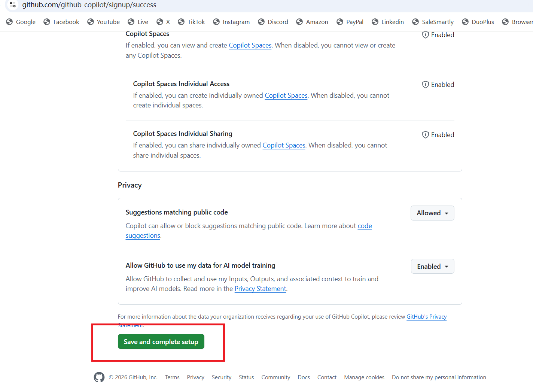Click Manage cookies in the footer
This screenshot has height=392, width=533.
click(364, 377)
